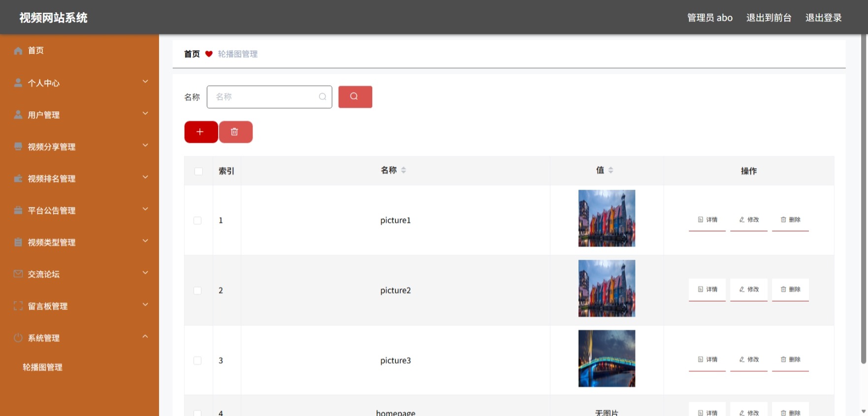Expand the 平台公告管理 menu chevron
The image size is (868, 416).
click(x=145, y=209)
